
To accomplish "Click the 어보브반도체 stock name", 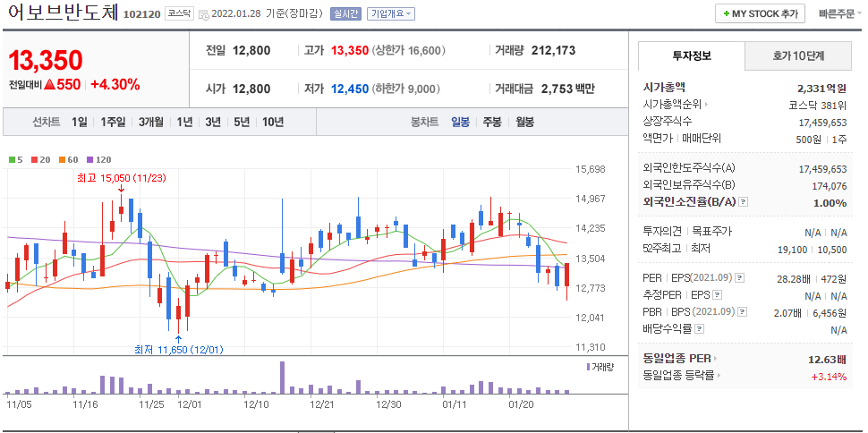I will (x=64, y=13).
